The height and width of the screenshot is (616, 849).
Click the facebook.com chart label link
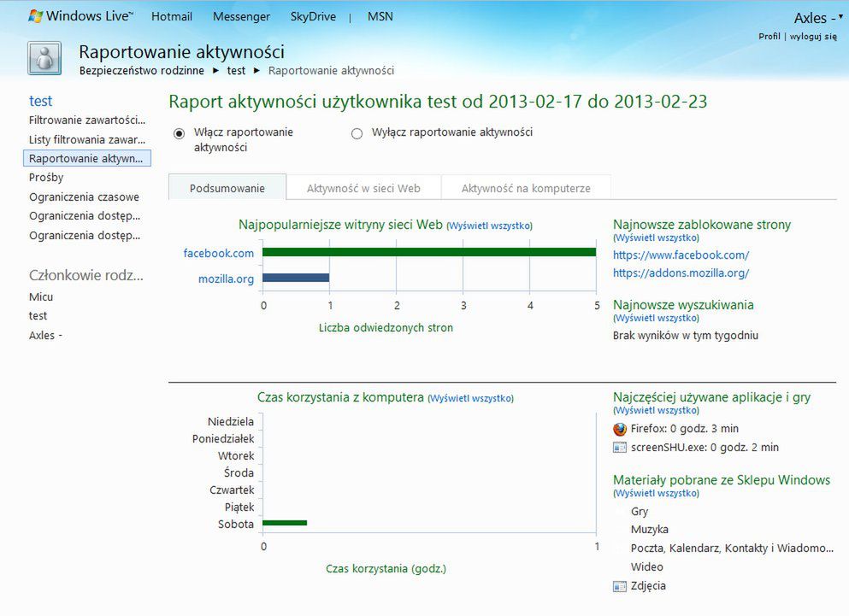(219, 253)
